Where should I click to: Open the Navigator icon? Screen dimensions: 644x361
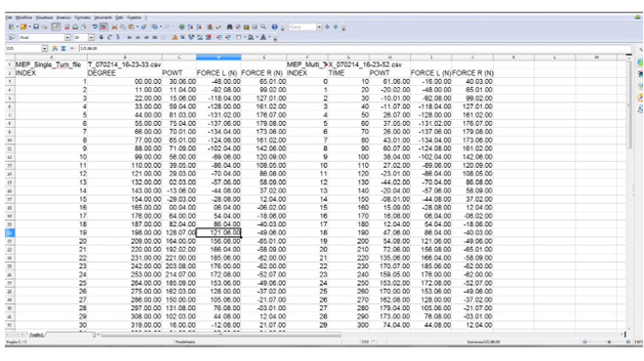[238, 27]
